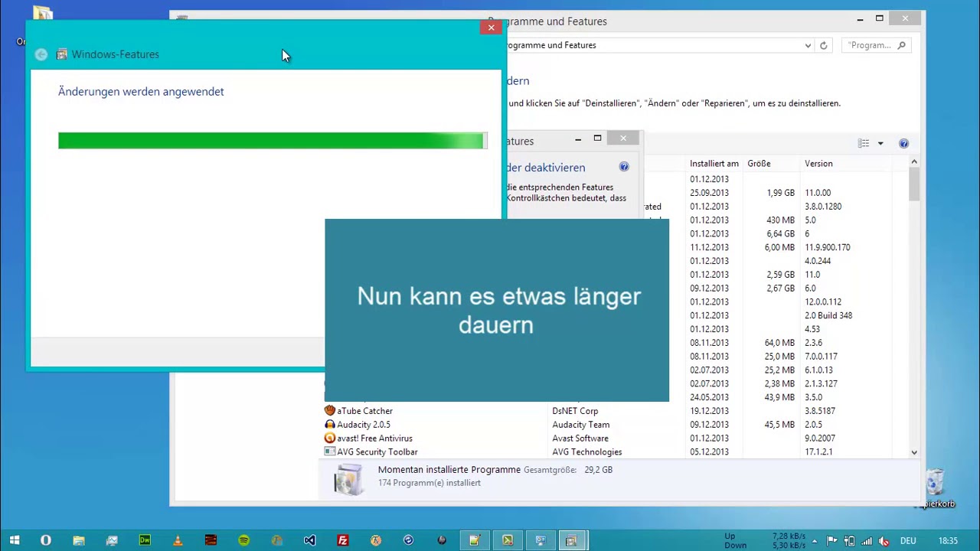This screenshot has height=551, width=980.
Task: Click the volume icon in system tray
Action: point(884,541)
